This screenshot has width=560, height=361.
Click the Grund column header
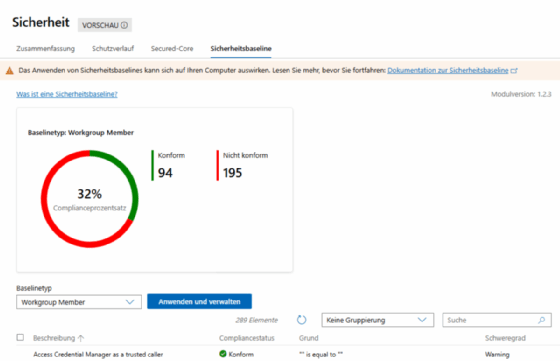pos(309,338)
